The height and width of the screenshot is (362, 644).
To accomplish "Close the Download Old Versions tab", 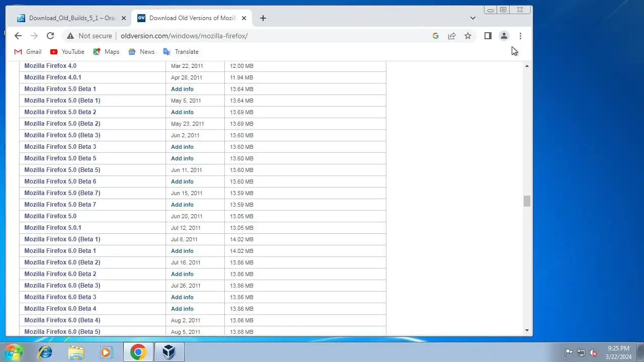I will pyautogui.click(x=244, y=18).
